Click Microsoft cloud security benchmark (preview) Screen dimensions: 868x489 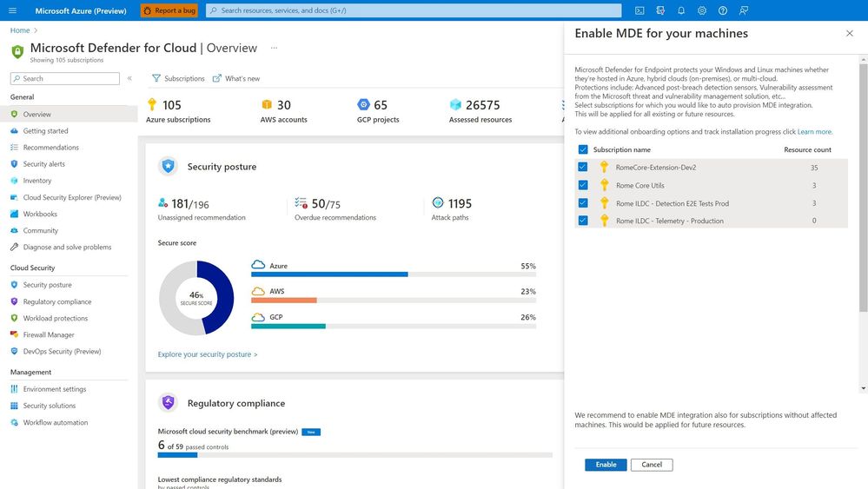coord(228,432)
